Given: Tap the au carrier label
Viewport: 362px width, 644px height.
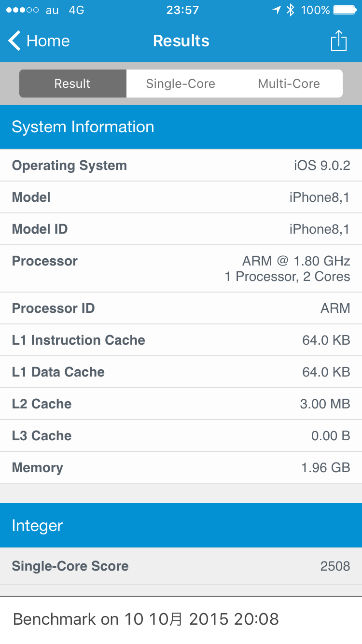Looking at the screenshot, I should click(52, 10).
